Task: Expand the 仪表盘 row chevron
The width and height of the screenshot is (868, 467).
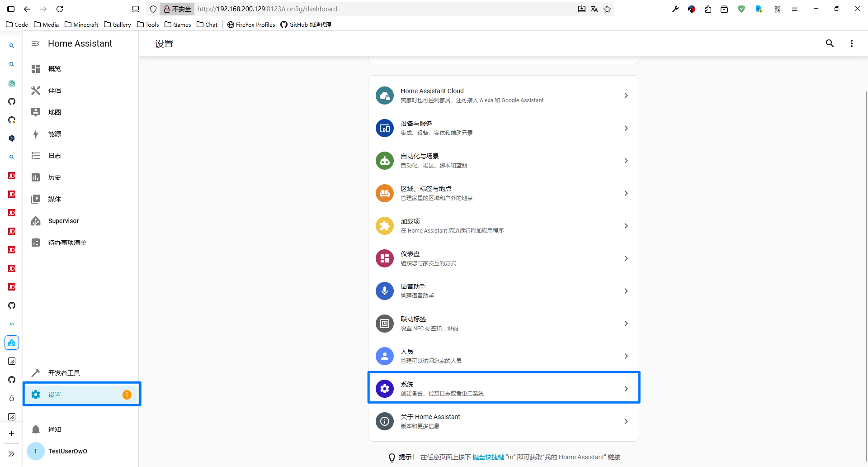Action: (626, 258)
